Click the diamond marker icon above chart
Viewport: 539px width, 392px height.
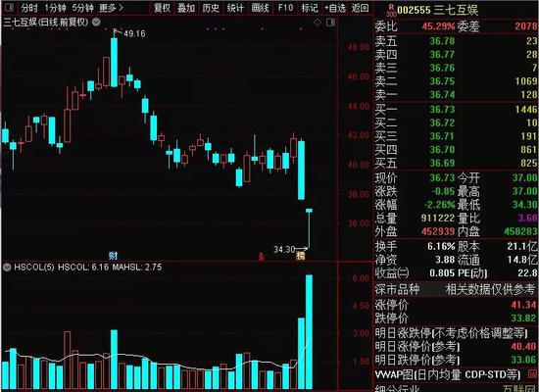coord(318,23)
